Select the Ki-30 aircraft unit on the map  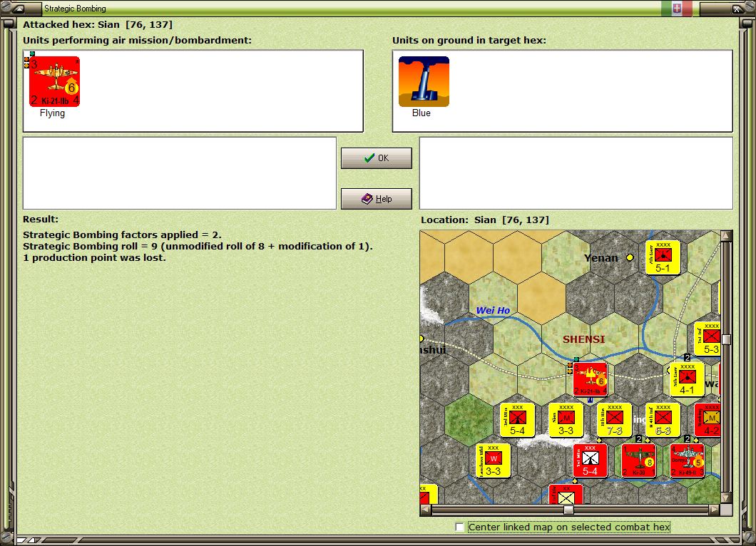(639, 460)
